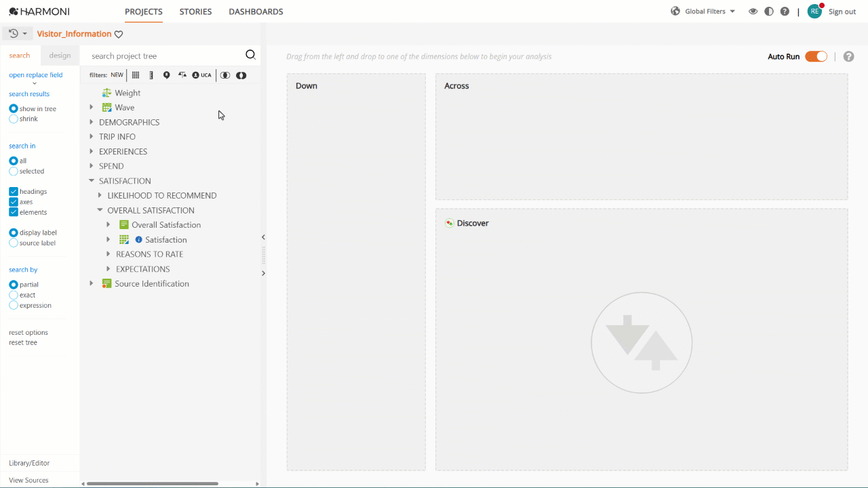Click reset tree

coord(23,342)
